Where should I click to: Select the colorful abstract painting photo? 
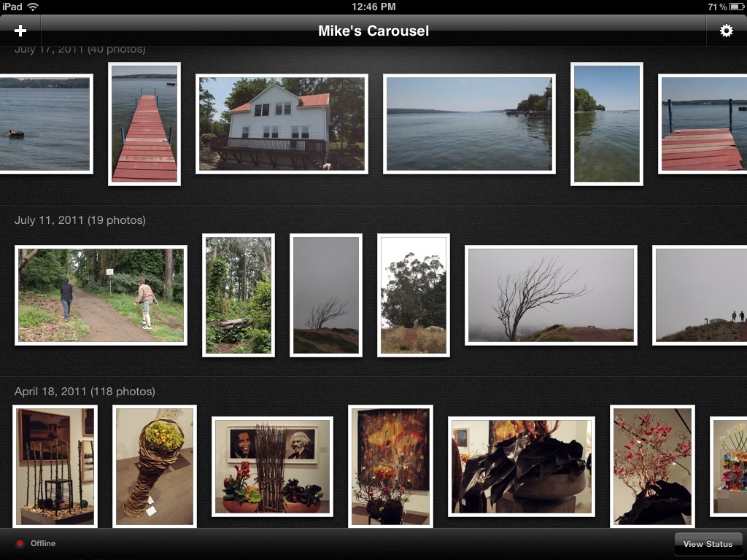click(x=390, y=466)
